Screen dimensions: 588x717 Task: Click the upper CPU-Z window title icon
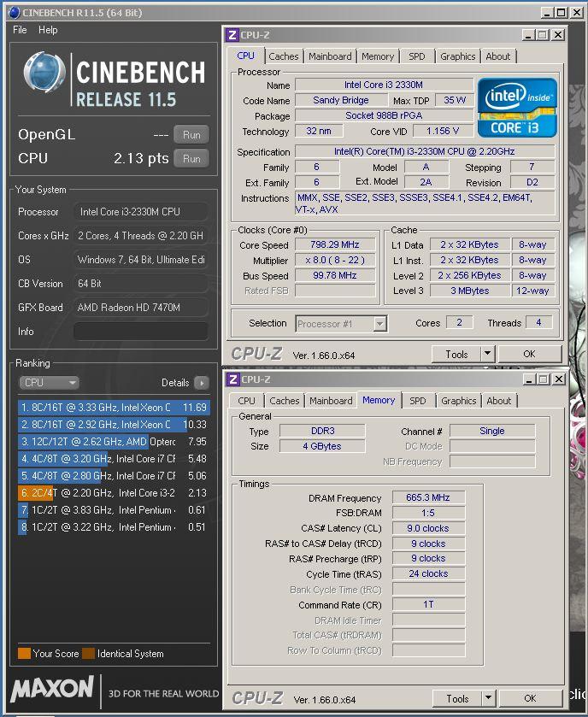coord(232,35)
